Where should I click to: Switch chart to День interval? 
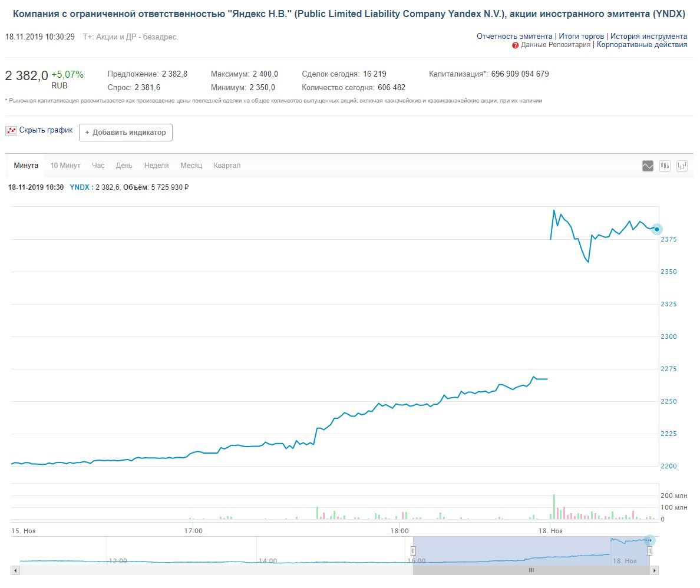124,166
